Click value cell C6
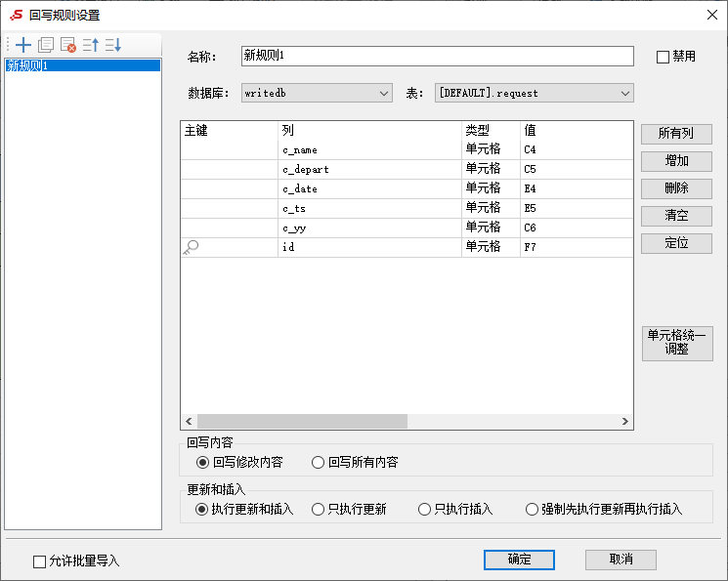 tap(577, 228)
